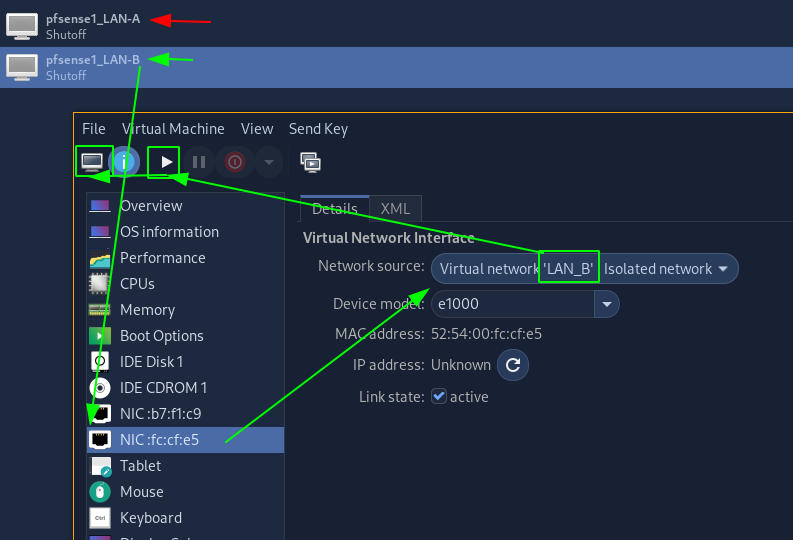Image resolution: width=793 pixels, height=540 pixels.
Task: Click the NIC :fc:cf:e5 network icon
Action: [x=100, y=440]
